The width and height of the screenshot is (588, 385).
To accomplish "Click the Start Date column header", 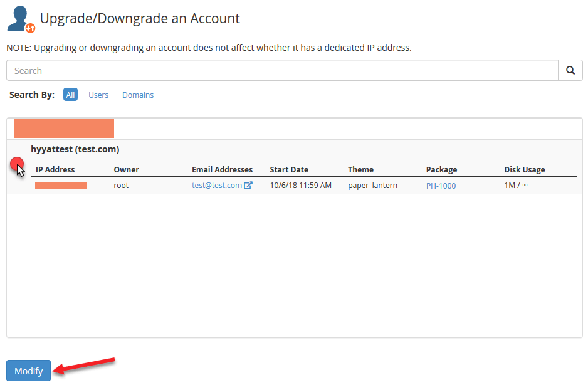I will click(x=289, y=169).
